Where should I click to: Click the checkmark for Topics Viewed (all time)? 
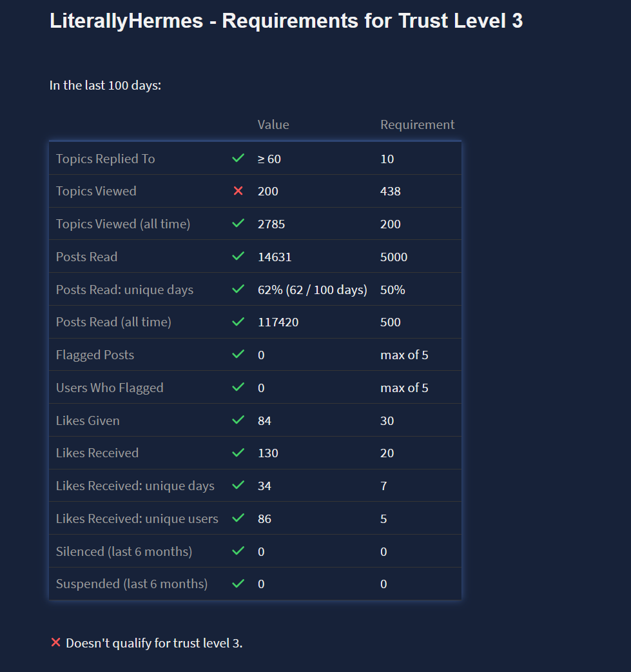(x=238, y=223)
